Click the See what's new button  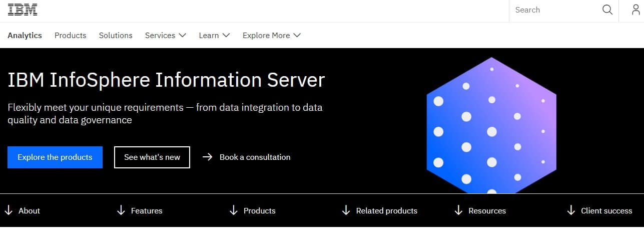152,157
